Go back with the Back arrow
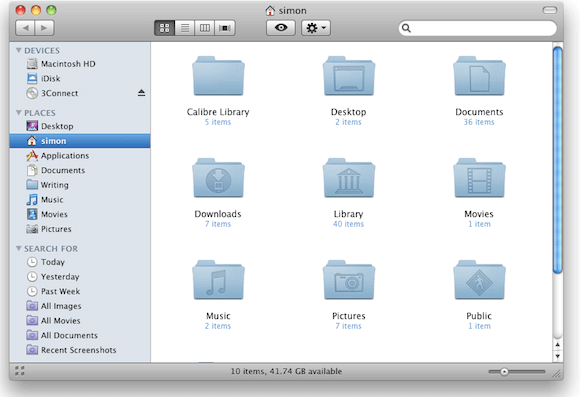 coord(26,28)
